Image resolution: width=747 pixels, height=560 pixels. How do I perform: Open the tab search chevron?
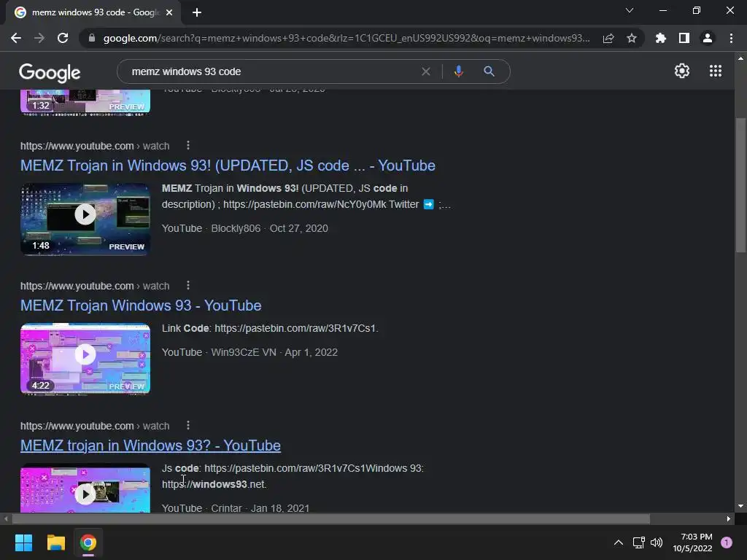point(630,10)
